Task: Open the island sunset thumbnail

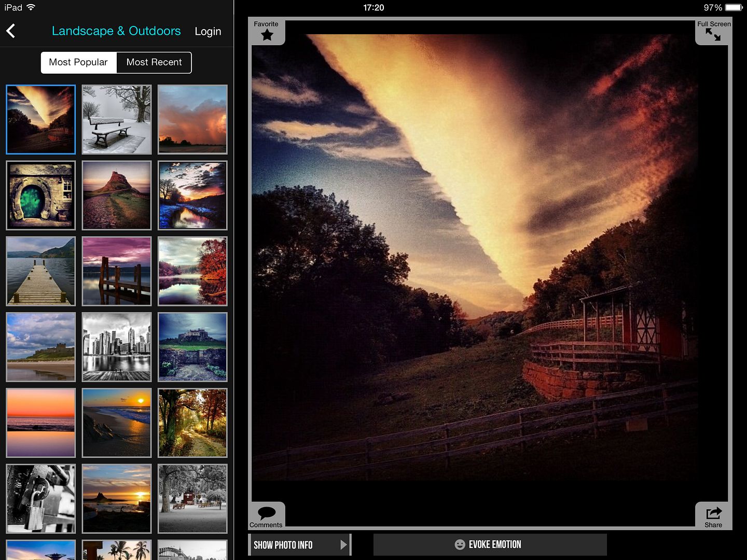Action: pyautogui.click(x=117, y=498)
